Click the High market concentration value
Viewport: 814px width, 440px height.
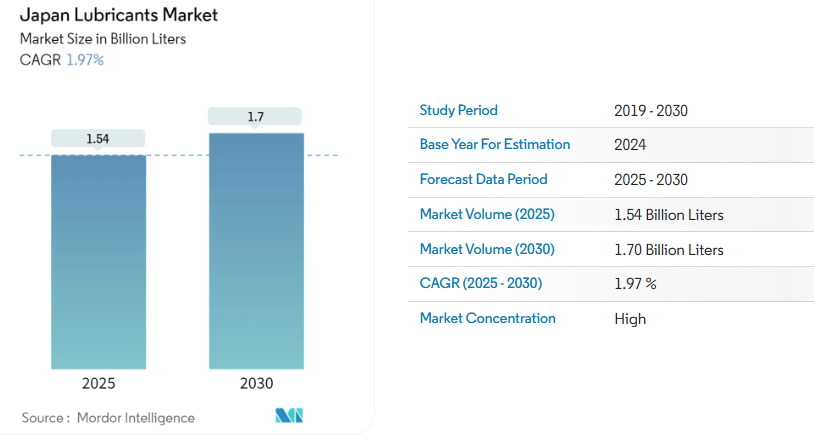point(630,319)
